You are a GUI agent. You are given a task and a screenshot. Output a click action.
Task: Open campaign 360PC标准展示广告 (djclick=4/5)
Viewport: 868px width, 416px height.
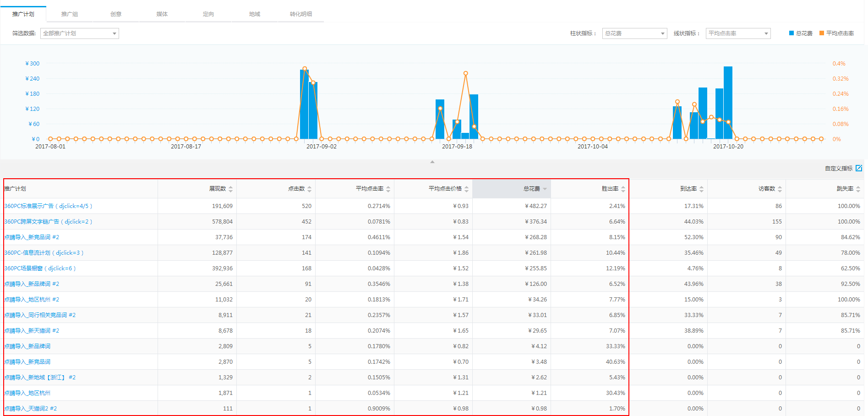[48, 206]
